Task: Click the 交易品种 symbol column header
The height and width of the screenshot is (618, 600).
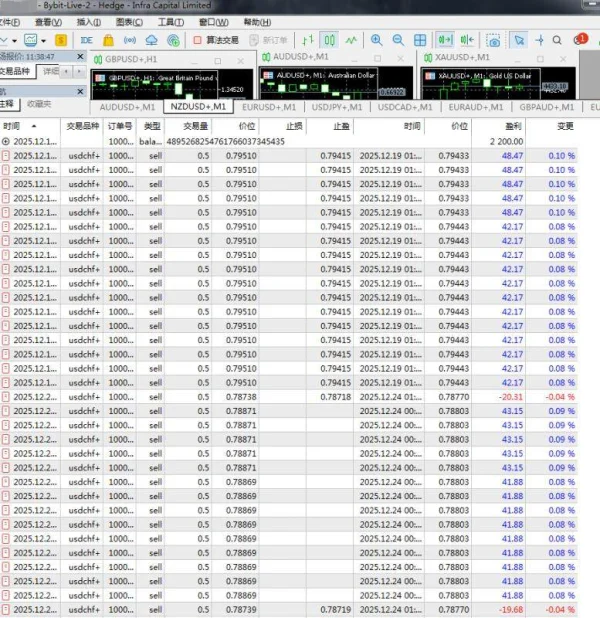Action: click(83, 127)
